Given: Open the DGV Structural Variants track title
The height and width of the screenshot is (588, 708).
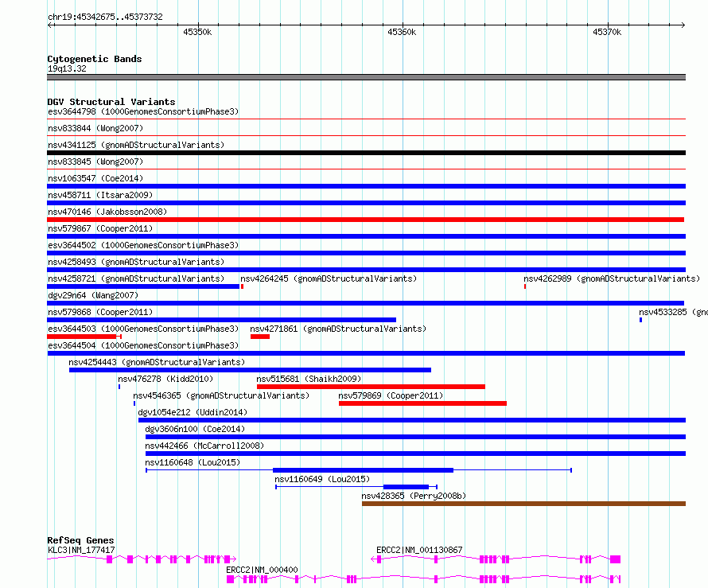Looking at the screenshot, I should pyautogui.click(x=111, y=102).
